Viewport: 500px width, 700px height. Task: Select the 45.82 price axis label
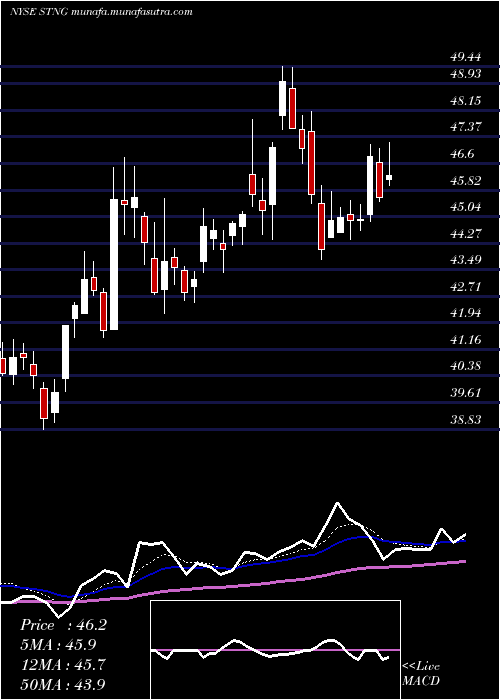pos(466,180)
